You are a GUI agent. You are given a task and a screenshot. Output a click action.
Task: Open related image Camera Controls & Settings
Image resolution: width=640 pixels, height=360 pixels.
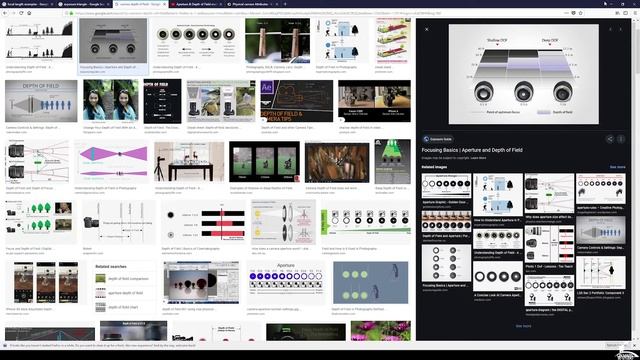600,230
